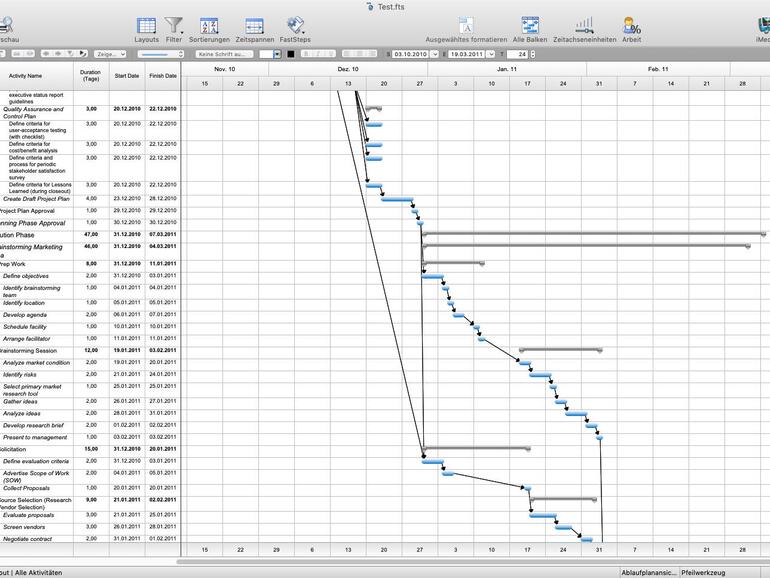
Task: Select the Evaluate proposals activity
Action: click(28, 515)
